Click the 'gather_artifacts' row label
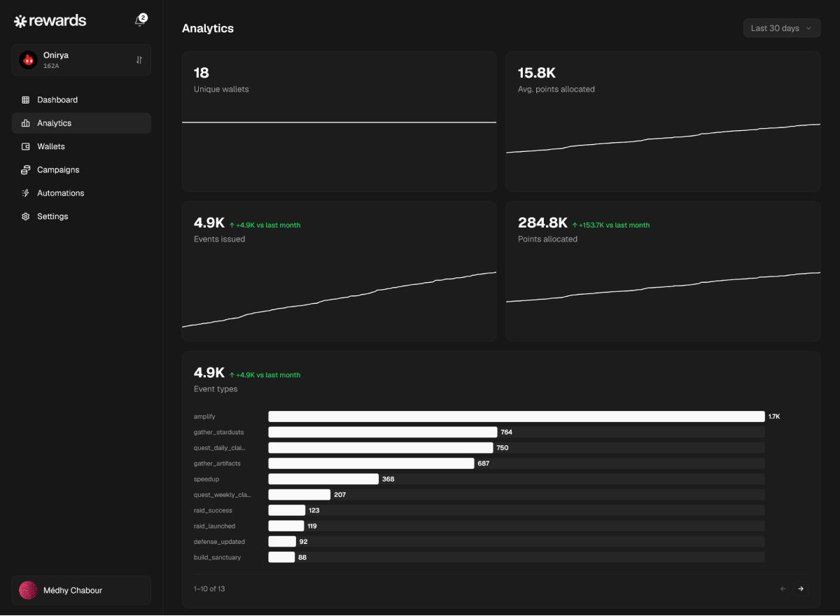Image resolution: width=840 pixels, height=616 pixels. (217, 463)
